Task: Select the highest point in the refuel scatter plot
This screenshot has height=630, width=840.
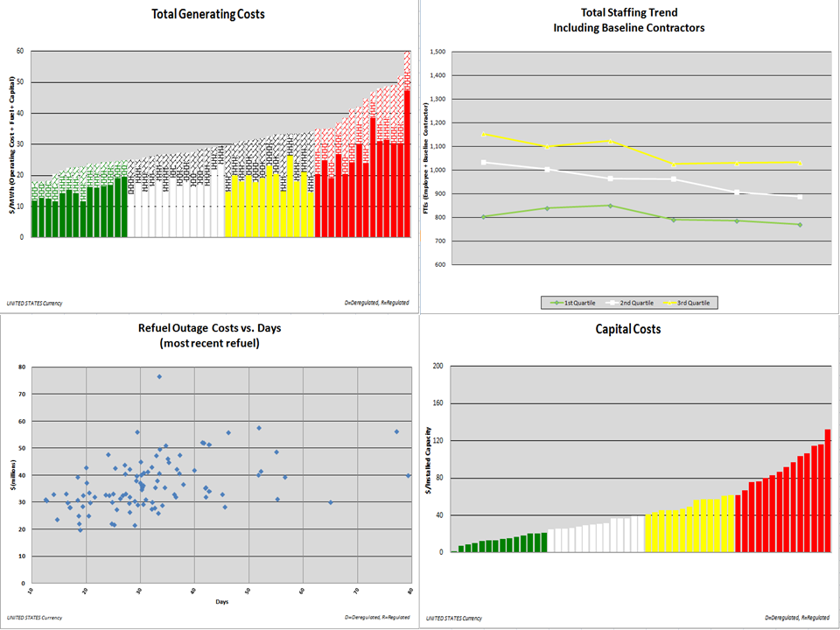Action: point(159,376)
